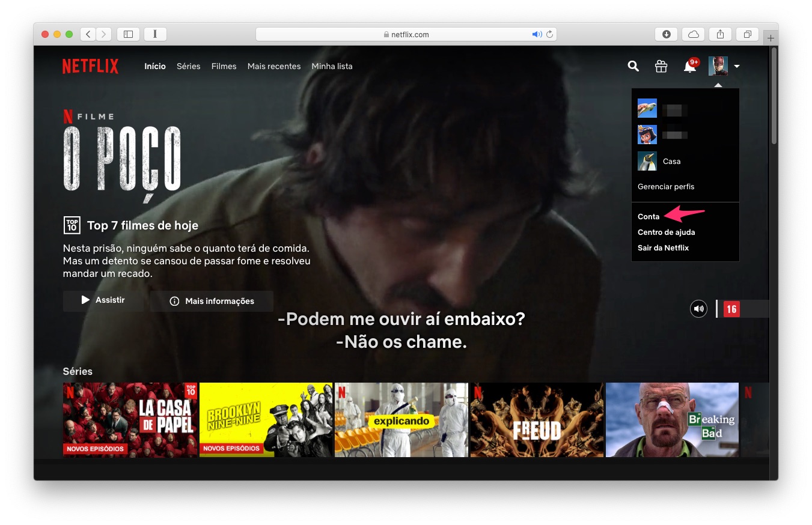The image size is (812, 525).
Task: Open Centro de ajuda
Action: 666,232
